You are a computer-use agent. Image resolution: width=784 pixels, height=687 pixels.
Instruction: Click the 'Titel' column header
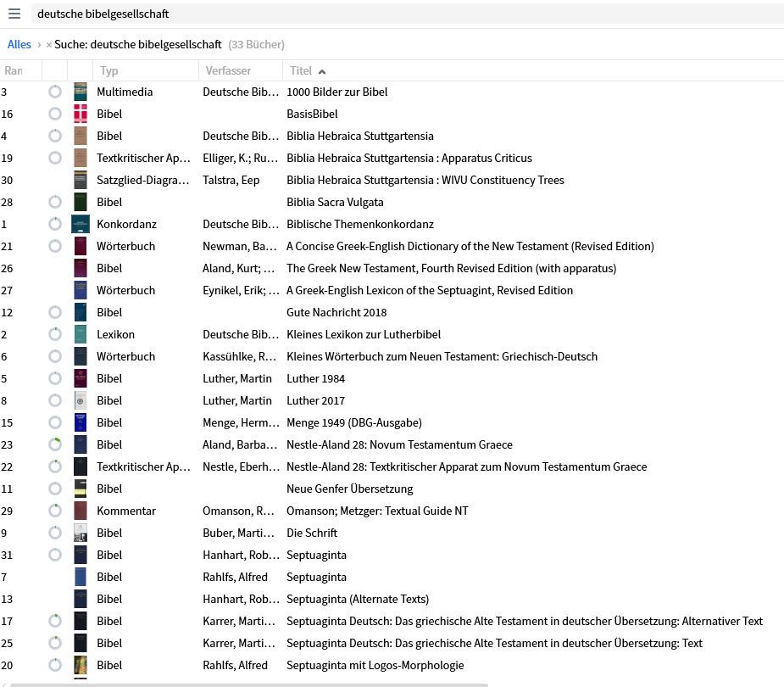pos(301,70)
